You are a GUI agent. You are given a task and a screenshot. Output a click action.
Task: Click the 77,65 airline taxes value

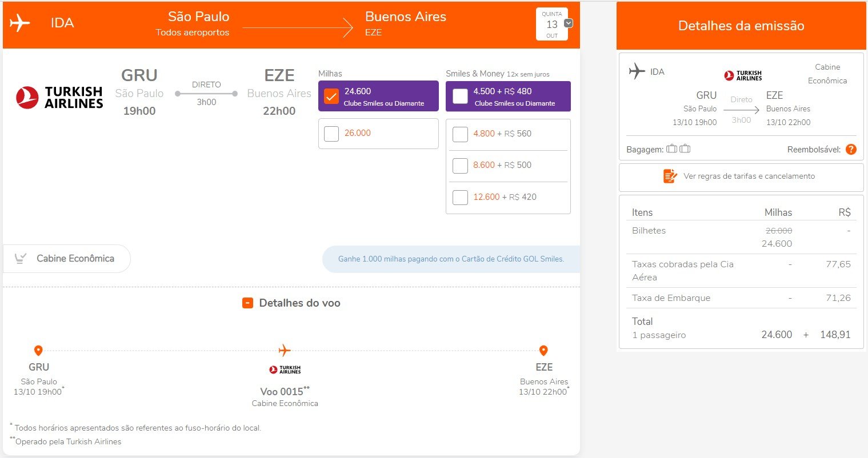click(x=838, y=264)
